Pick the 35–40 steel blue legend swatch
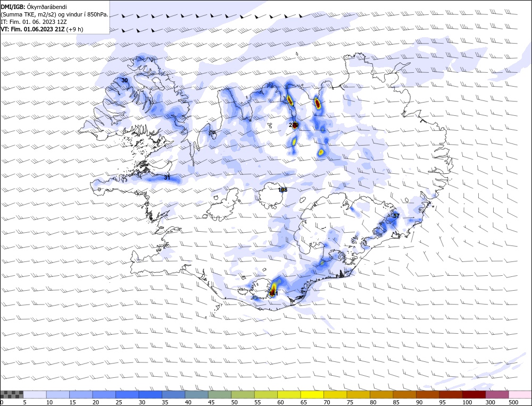The height and width of the screenshot is (406, 532). click(x=173, y=394)
